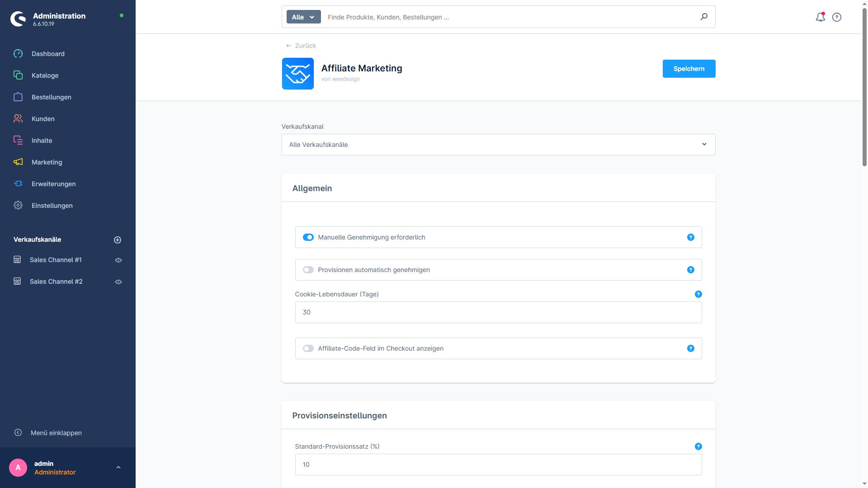Image resolution: width=868 pixels, height=488 pixels.
Task: Toggle visibility eye for Sales Channel #1
Action: [x=118, y=260]
